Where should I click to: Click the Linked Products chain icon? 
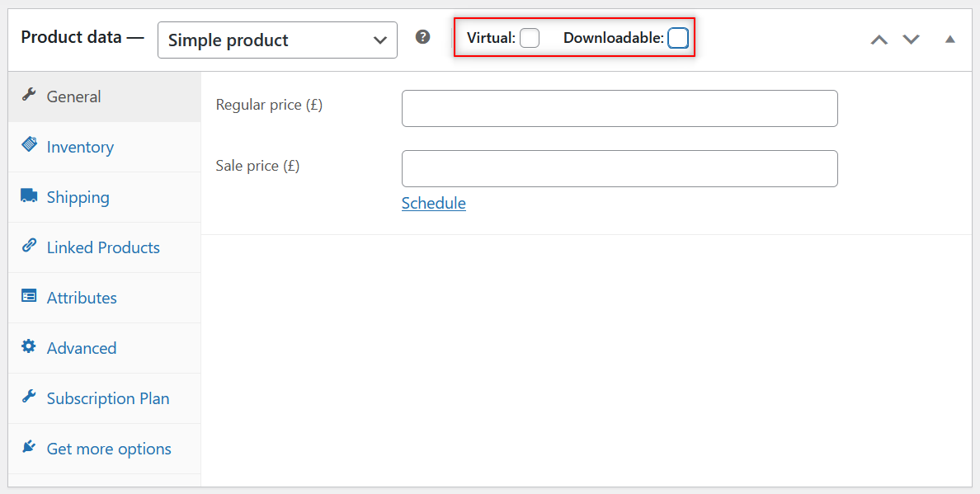[30, 247]
